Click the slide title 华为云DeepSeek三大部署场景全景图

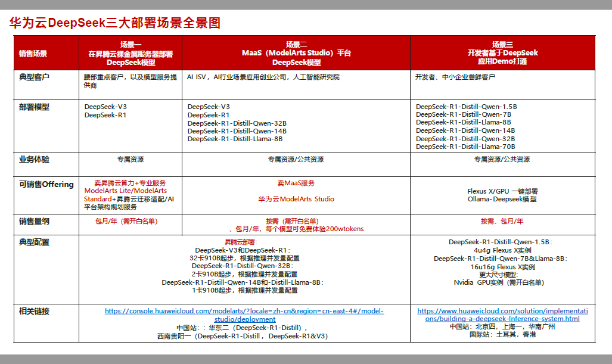115,23
